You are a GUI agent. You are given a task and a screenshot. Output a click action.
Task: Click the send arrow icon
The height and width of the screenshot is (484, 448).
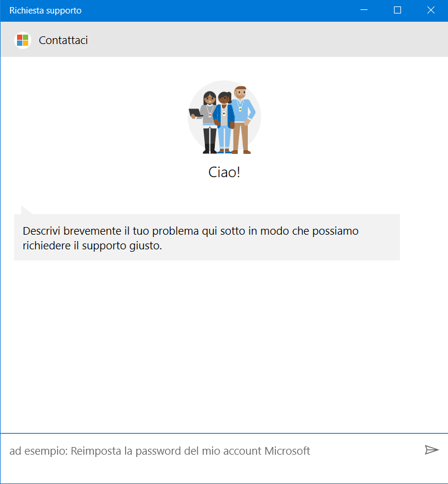pyautogui.click(x=432, y=450)
